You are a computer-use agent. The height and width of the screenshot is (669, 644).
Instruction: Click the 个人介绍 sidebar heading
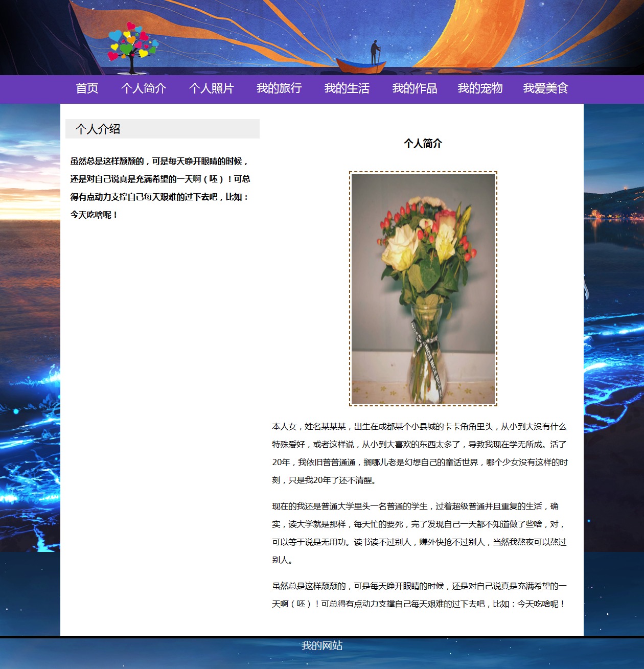98,129
